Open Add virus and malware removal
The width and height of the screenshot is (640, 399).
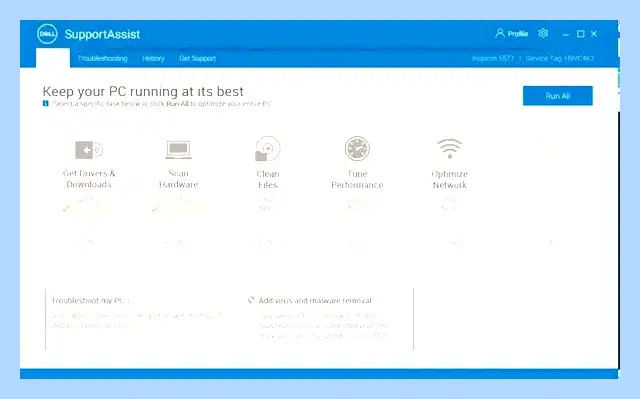click(x=315, y=301)
